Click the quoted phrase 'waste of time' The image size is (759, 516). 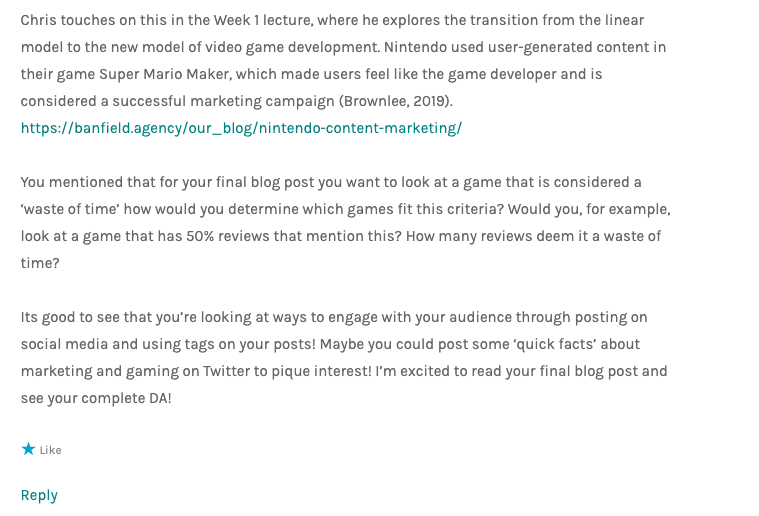tap(70, 209)
